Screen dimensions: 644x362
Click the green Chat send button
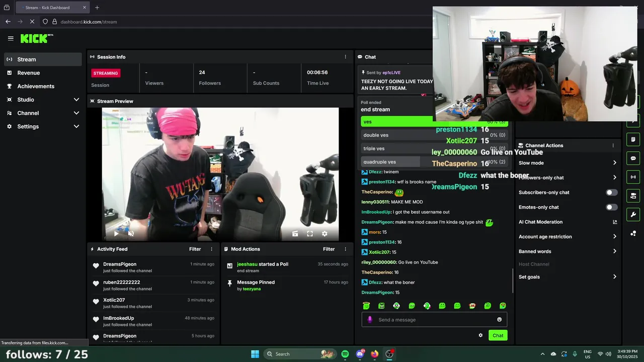pos(498,335)
